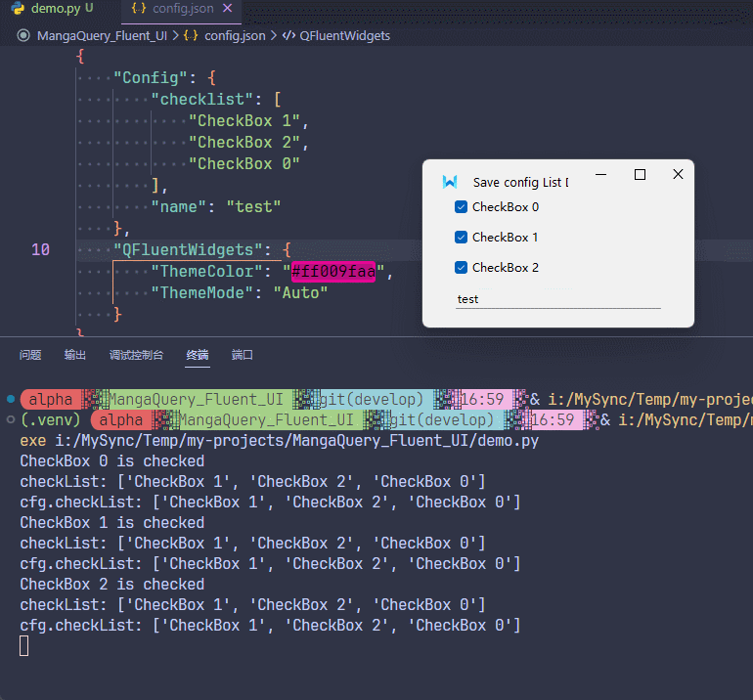Viewport: 753px width, 700px height.
Task: Click the Python file icon on demo.py tab
Action: click(x=19, y=8)
